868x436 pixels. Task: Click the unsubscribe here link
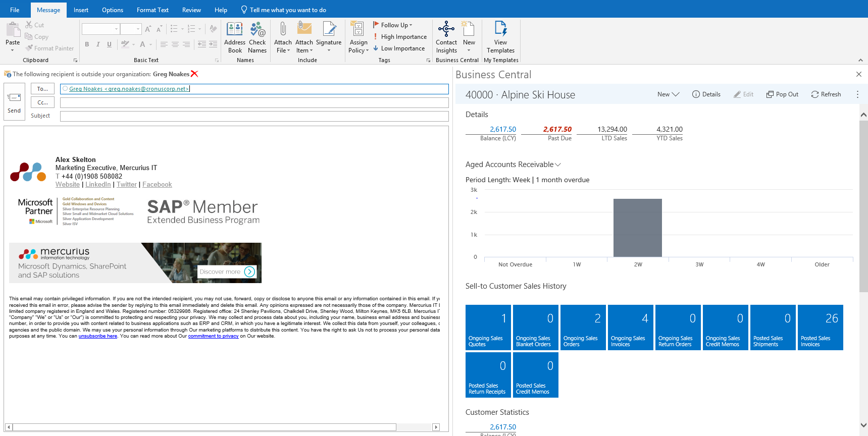tap(98, 336)
